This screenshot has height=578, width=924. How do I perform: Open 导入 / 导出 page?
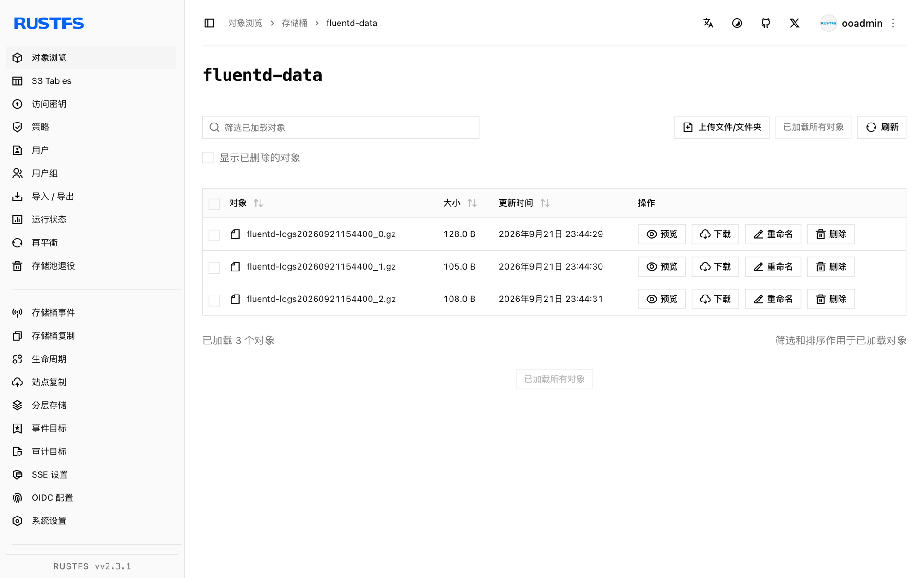point(91,197)
